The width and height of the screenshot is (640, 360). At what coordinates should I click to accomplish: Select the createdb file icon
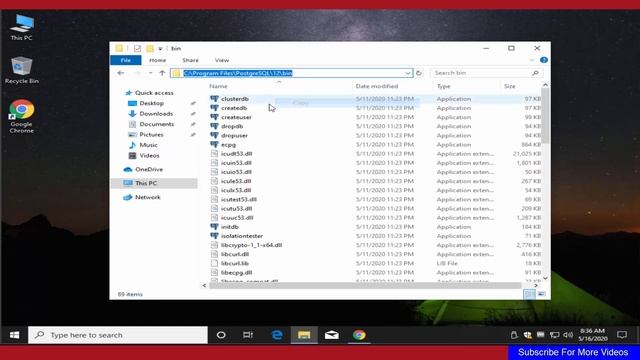pyautogui.click(x=214, y=108)
